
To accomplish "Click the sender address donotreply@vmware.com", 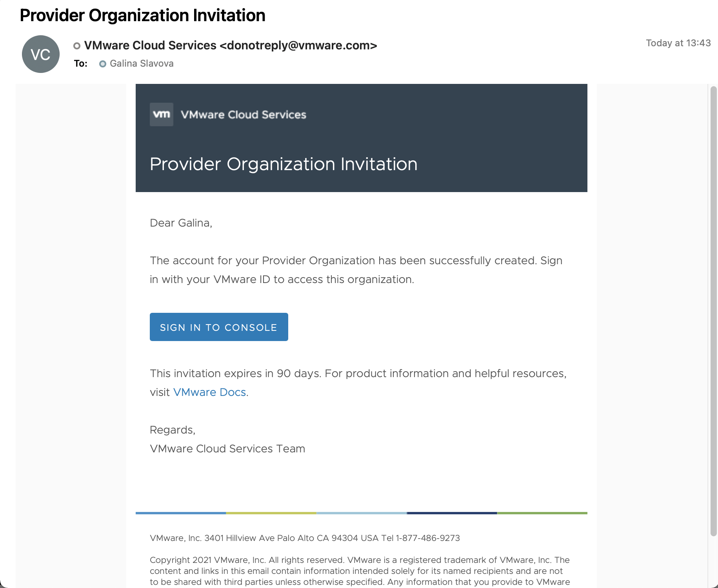I will coord(298,45).
